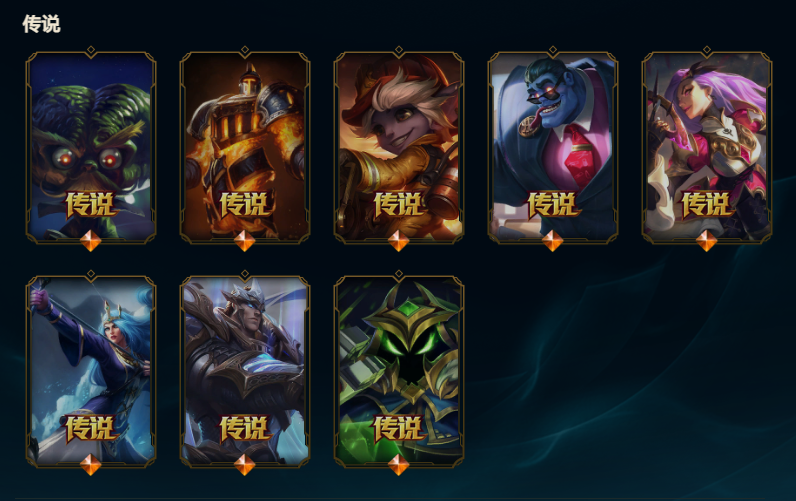Click the orange gem under the winged-helmet knight card

245,464
